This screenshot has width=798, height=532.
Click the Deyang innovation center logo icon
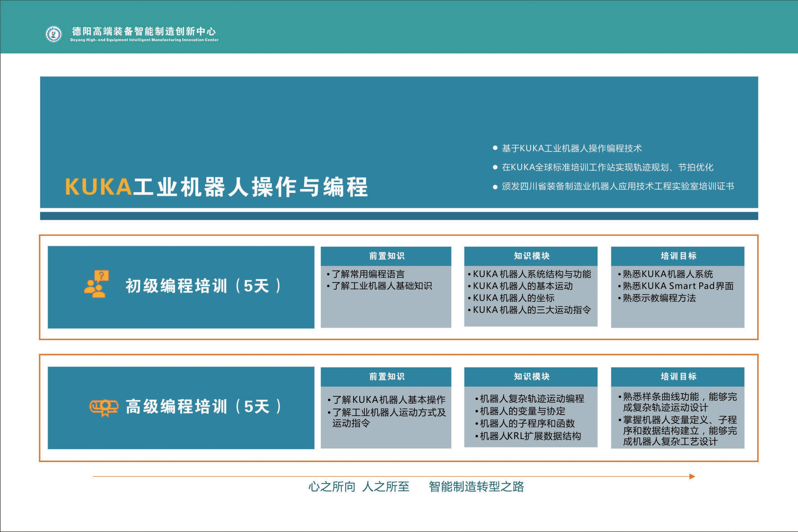click(54, 34)
